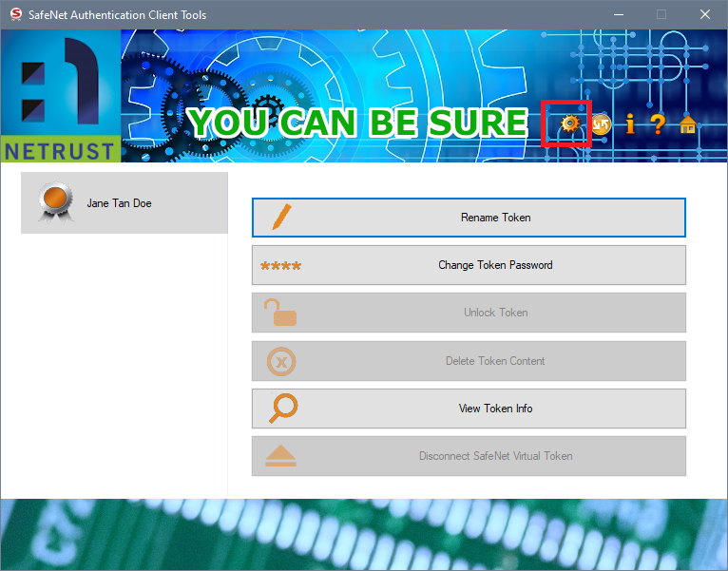Select Jane Tan Doe token
This screenshot has height=571, width=728.
125,203
